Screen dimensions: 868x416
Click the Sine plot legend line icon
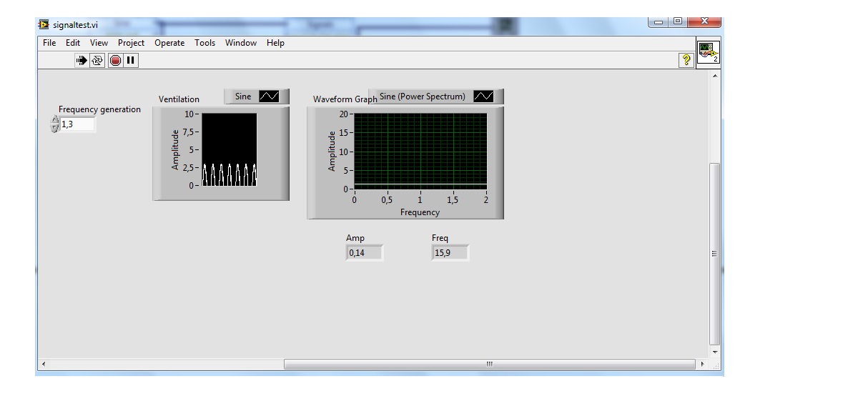(x=269, y=96)
